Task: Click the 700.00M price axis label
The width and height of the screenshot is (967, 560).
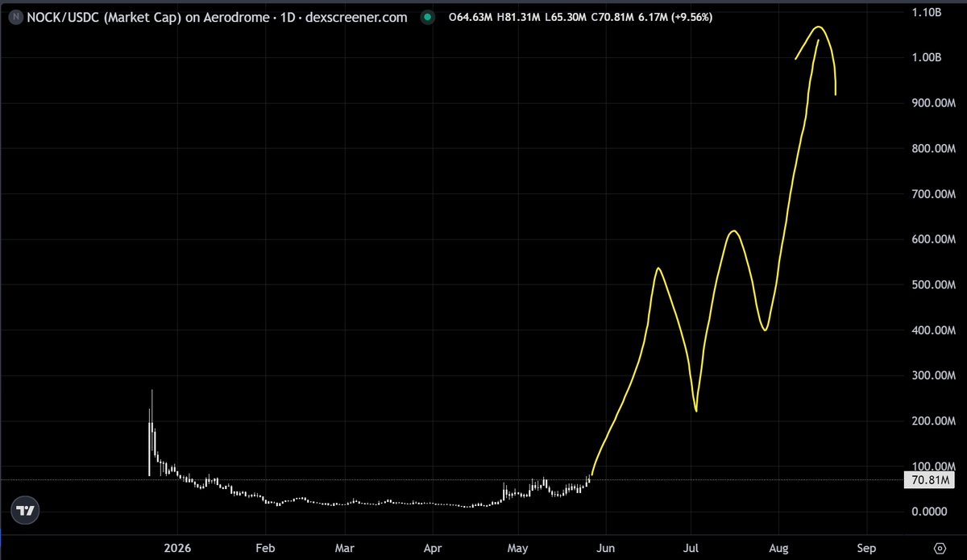Action: 933,194
